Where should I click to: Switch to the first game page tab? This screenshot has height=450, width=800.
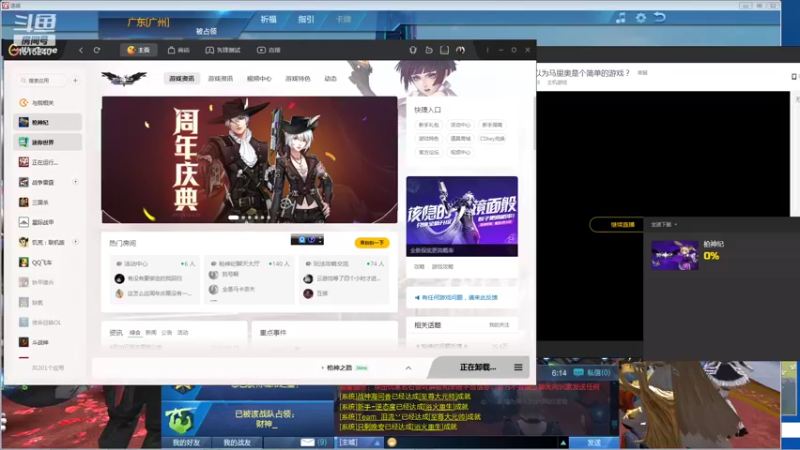point(182,79)
